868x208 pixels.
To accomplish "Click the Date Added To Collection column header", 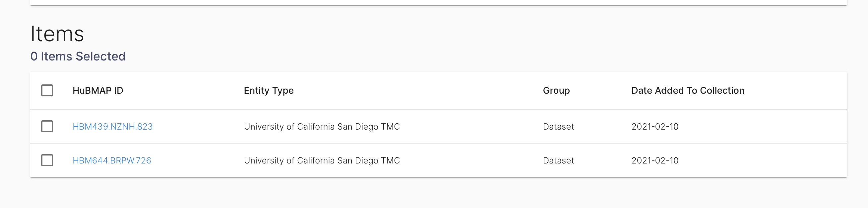I will click(x=688, y=90).
